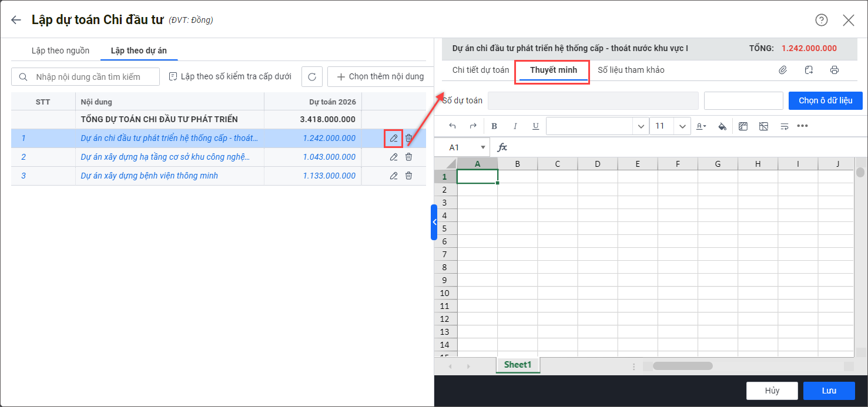This screenshot has height=407, width=868.
Task: Toggle italic formatting
Action: (515, 126)
